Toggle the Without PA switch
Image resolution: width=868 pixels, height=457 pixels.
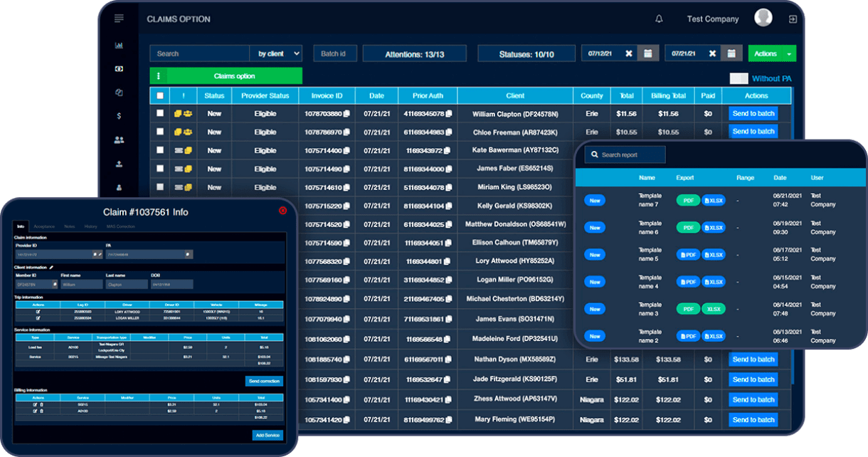(x=739, y=78)
